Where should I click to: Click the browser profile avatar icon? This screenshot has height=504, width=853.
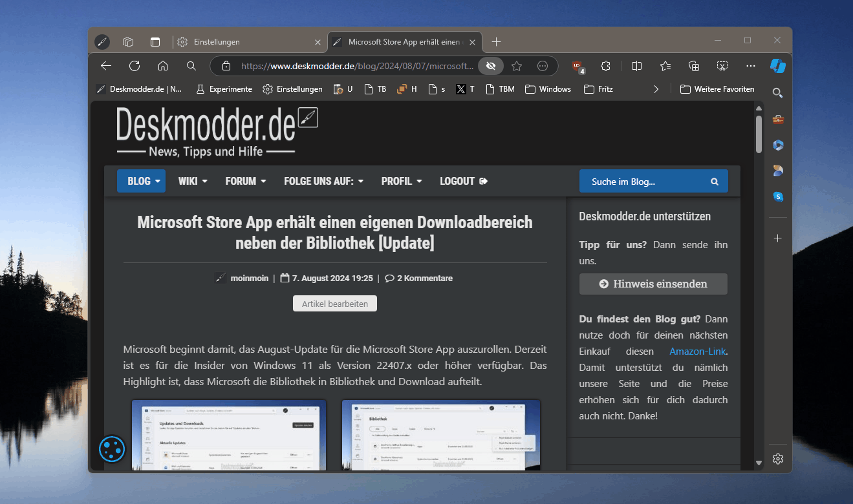coord(102,42)
